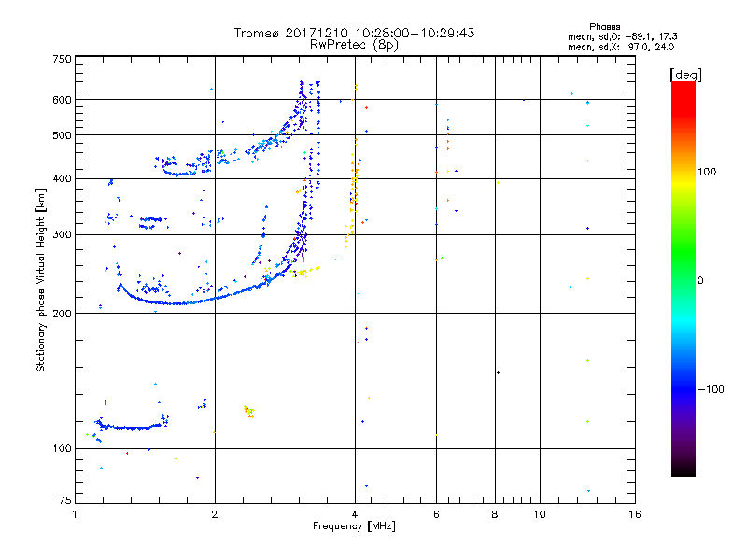Click the '750' height axis tick label

pos(62,59)
